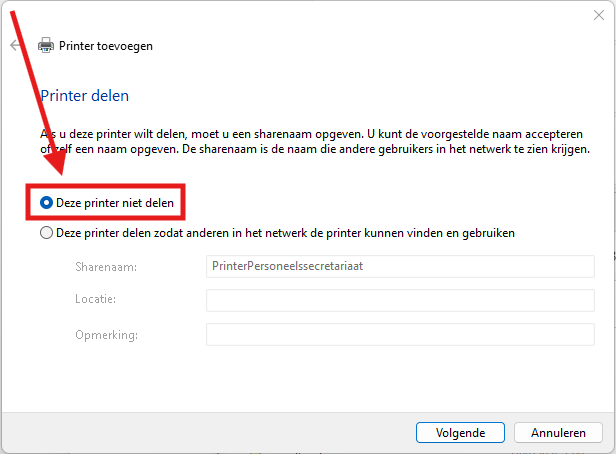Close the Printer toevoegen dialog
Screen dimensions: 616x454
pyautogui.click(x=592, y=13)
